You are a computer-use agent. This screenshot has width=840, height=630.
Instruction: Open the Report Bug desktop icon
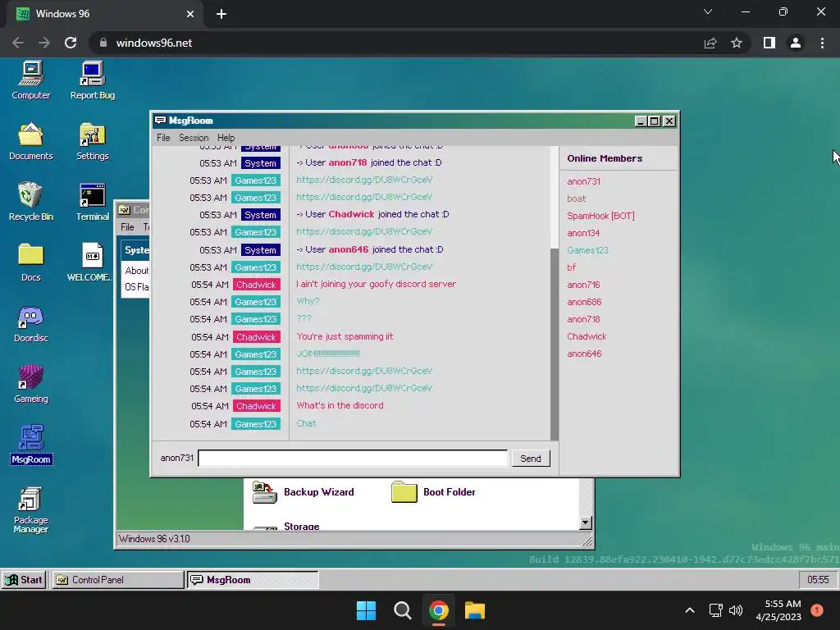coord(92,80)
